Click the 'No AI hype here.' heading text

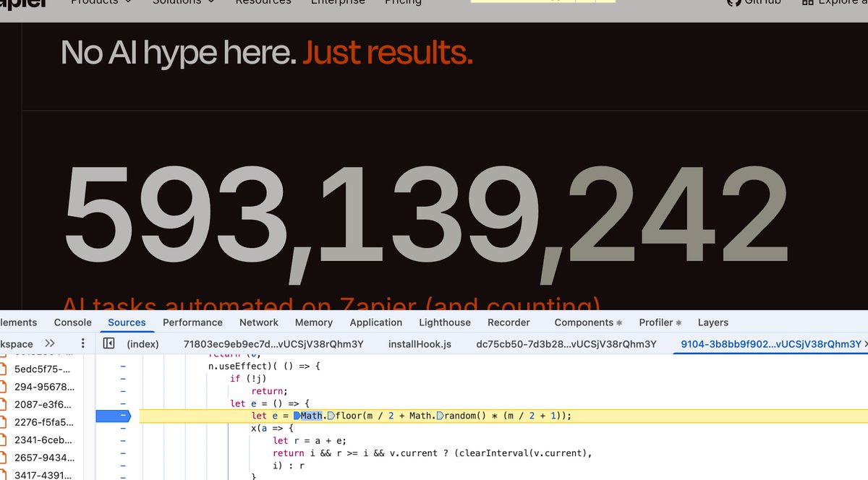point(179,53)
